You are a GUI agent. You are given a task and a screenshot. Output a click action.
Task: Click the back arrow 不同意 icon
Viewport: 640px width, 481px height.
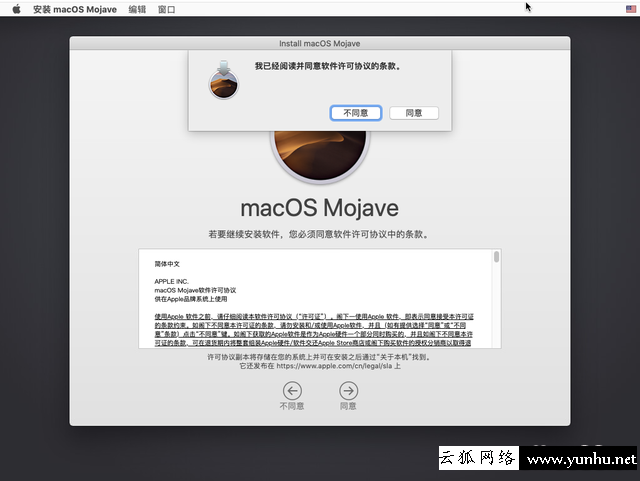(292, 391)
